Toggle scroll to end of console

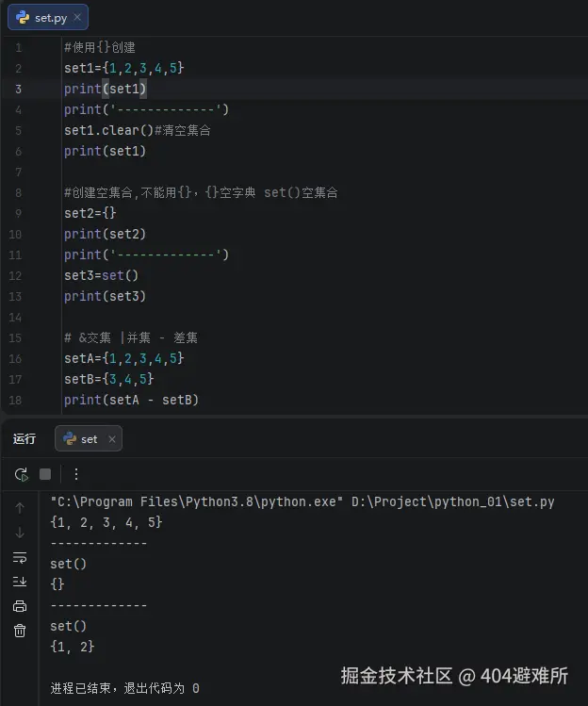(x=20, y=582)
